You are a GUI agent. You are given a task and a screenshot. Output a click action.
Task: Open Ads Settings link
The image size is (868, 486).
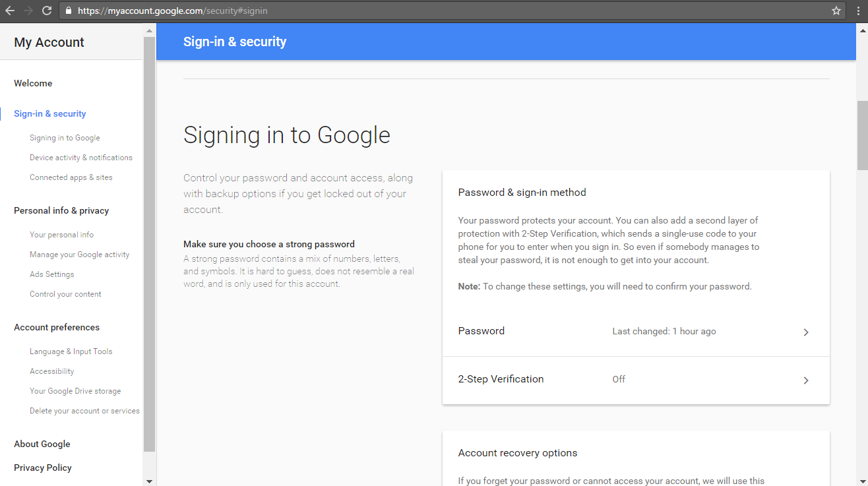52,274
